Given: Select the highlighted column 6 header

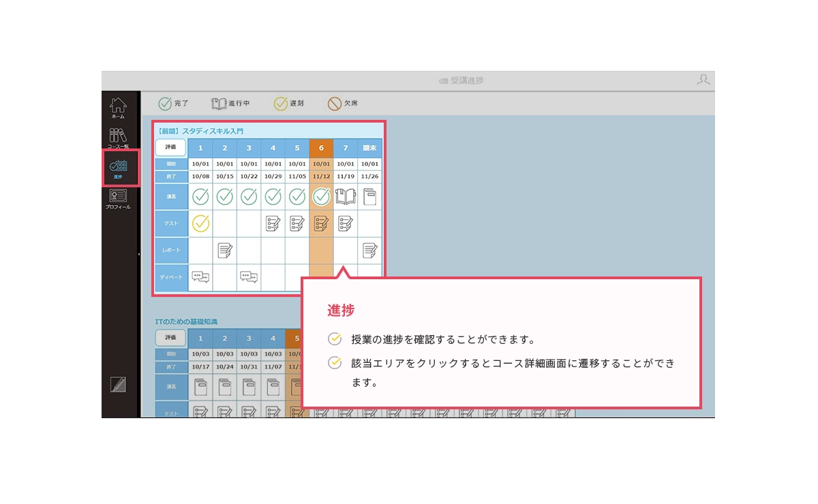Looking at the screenshot, I should click(321, 148).
